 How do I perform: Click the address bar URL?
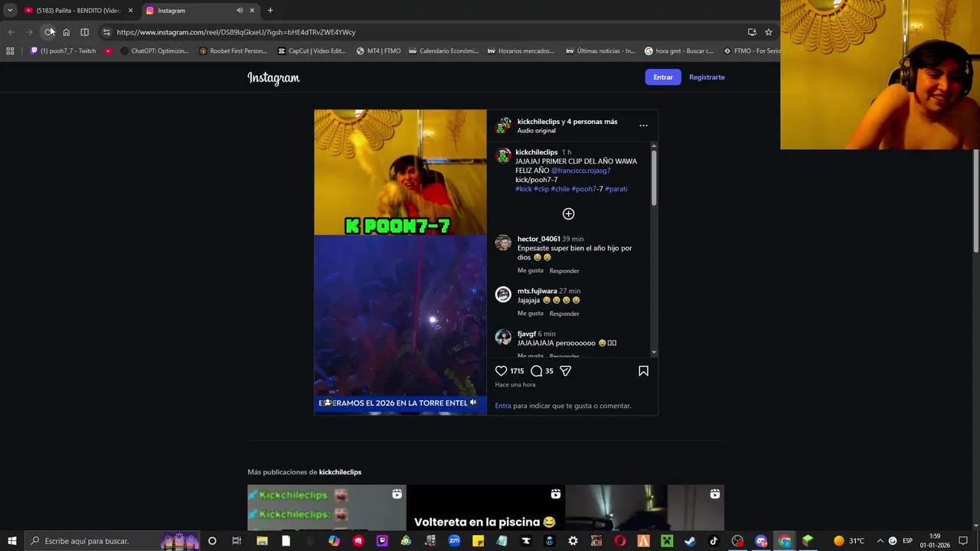(237, 32)
